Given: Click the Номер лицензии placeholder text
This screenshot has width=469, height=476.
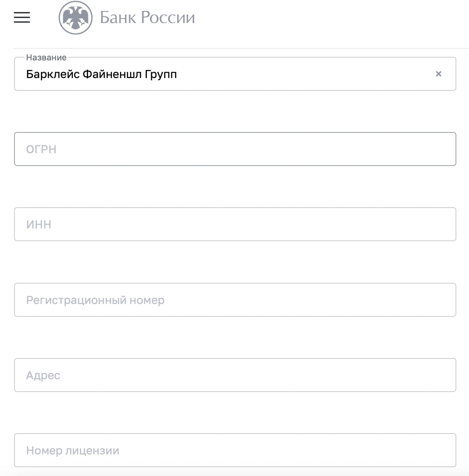Looking at the screenshot, I should point(73,451).
